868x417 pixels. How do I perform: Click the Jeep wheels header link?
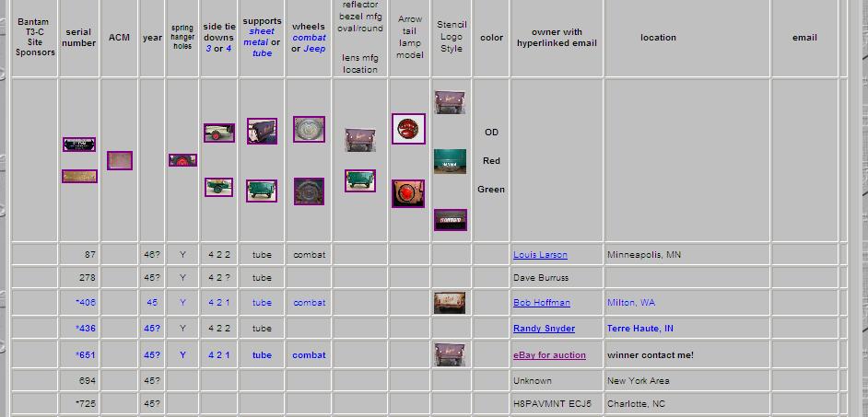tap(314, 49)
